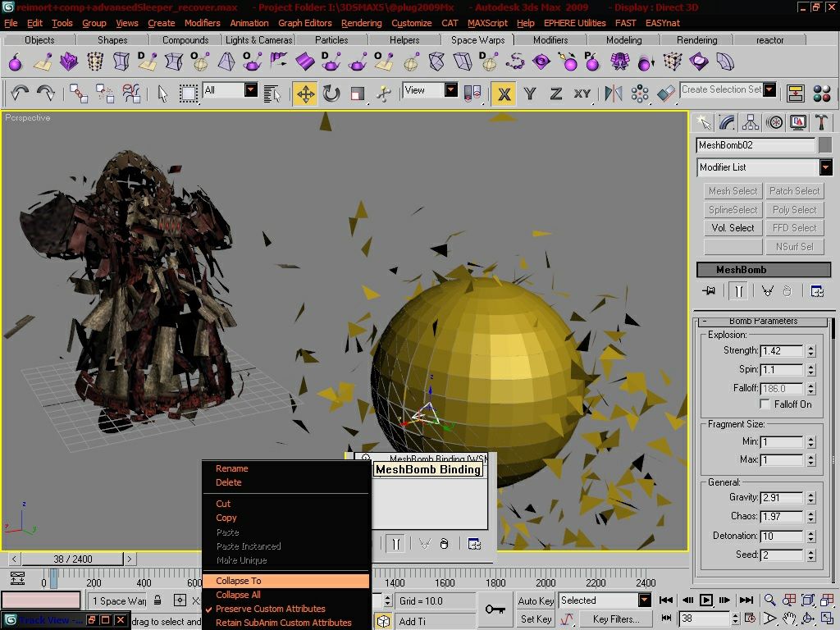Open the Hierarchy panel icon
Screen dimensions: 840x630
coord(750,123)
